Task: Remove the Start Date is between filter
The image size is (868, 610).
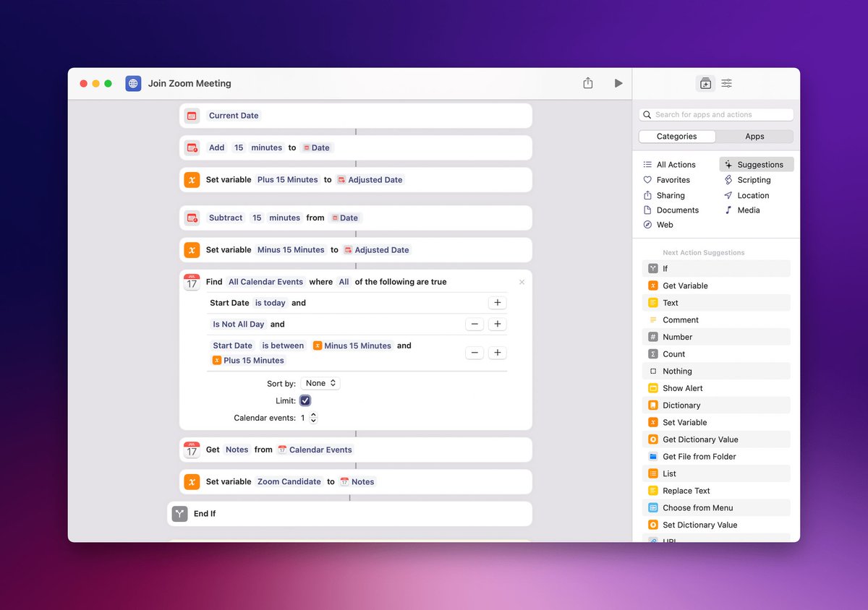Action: point(475,353)
